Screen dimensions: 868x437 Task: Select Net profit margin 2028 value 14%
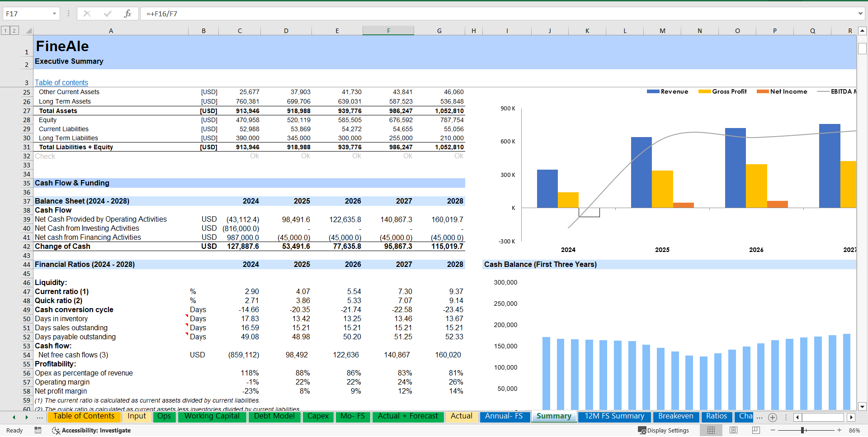point(456,391)
